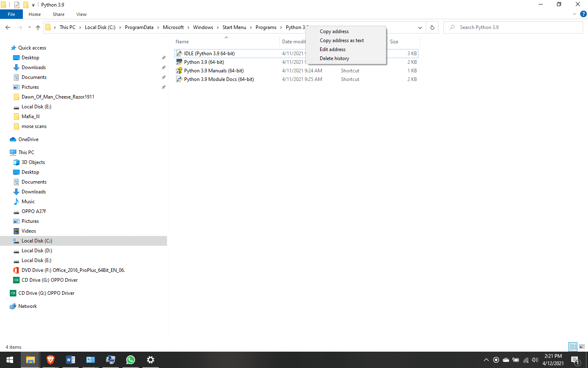Click the OPPO A37f device icon

point(16,212)
